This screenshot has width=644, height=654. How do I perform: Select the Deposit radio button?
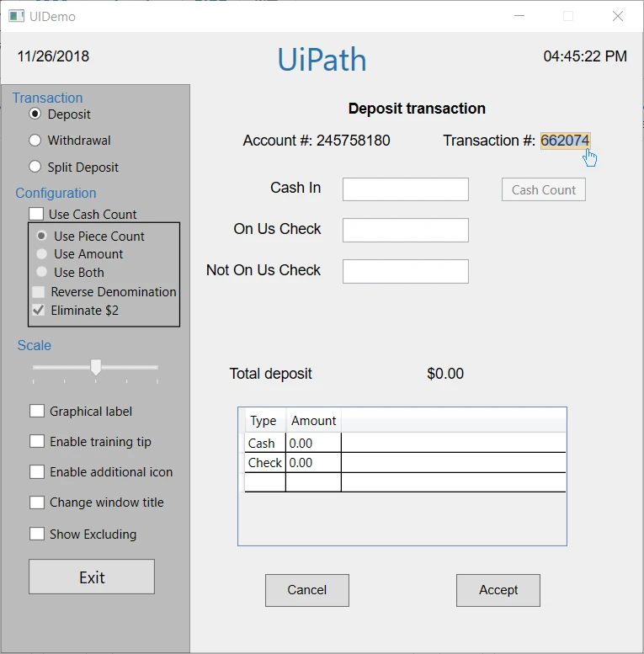pyautogui.click(x=35, y=114)
